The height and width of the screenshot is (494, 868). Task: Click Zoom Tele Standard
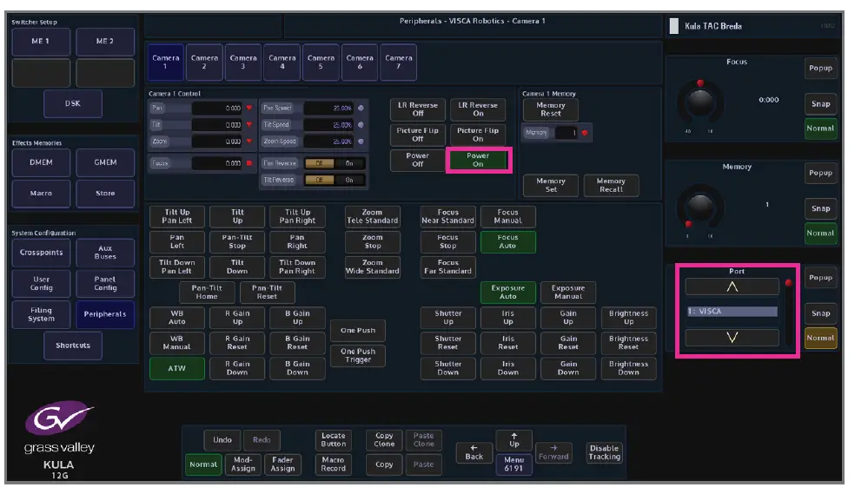pyautogui.click(x=372, y=216)
